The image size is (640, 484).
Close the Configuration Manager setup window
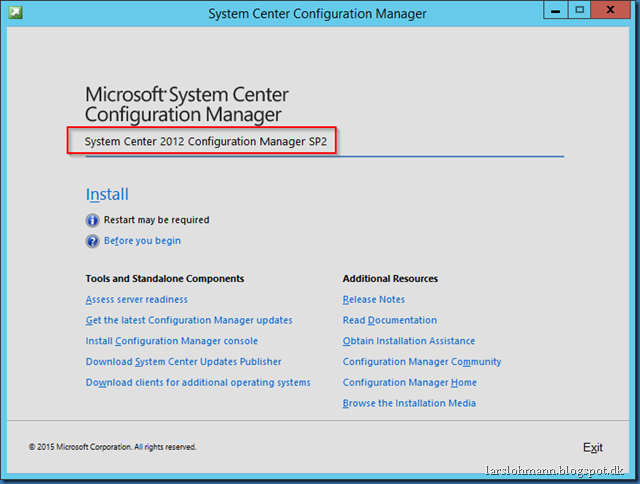click(610, 10)
